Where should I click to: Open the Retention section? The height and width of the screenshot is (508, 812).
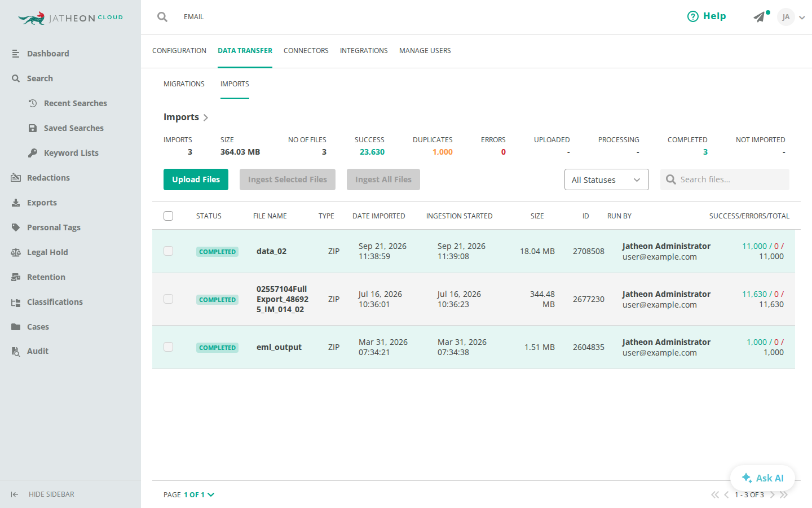click(x=46, y=277)
